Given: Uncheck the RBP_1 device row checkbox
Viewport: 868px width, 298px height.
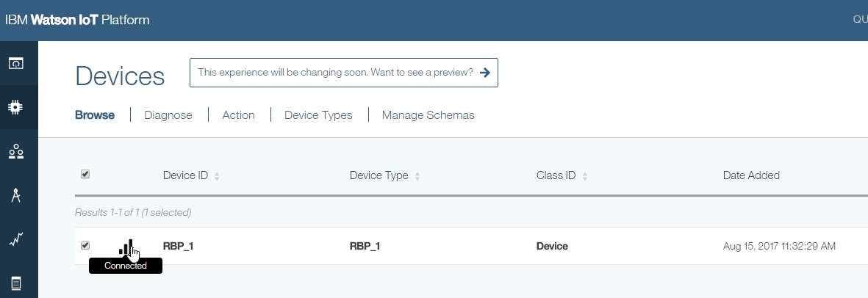Looking at the screenshot, I should 85,245.
